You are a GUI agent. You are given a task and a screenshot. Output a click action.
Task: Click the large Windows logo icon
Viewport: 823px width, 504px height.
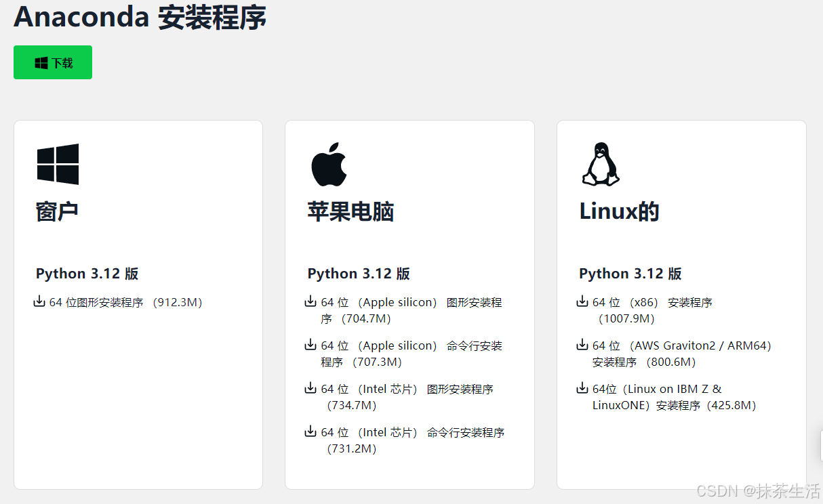click(x=58, y=164)
